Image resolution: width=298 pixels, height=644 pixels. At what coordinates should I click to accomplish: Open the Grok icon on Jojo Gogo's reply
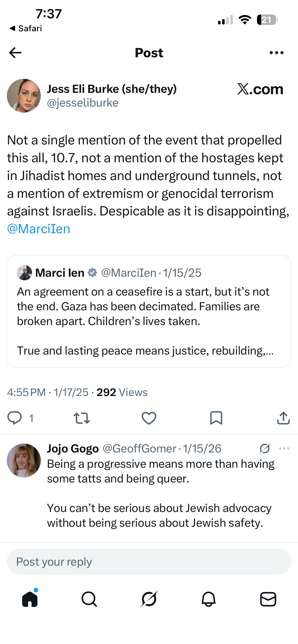coord(265,448)
